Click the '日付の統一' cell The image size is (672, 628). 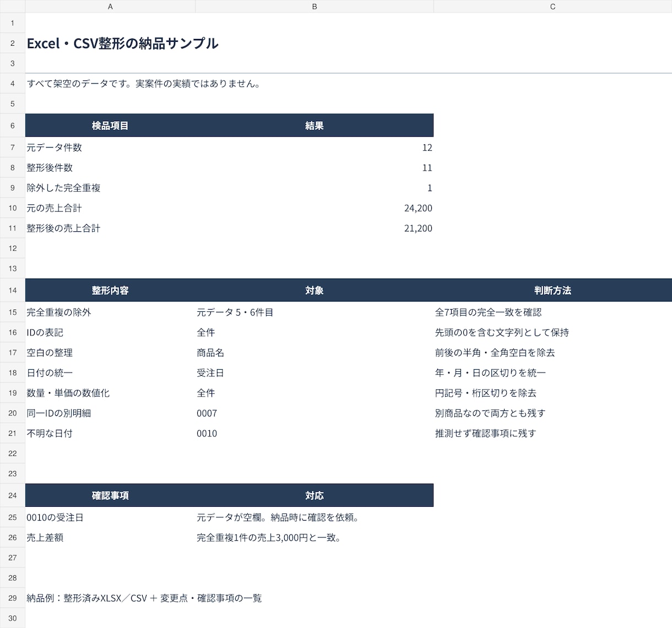pos(110,373)
